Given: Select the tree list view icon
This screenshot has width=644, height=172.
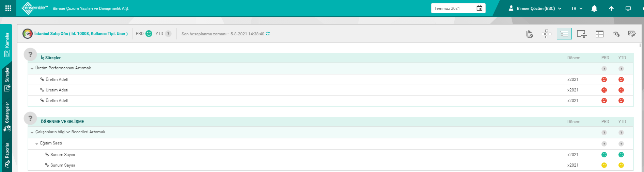Looking at the screenshot, I should [x=564, y=34].
